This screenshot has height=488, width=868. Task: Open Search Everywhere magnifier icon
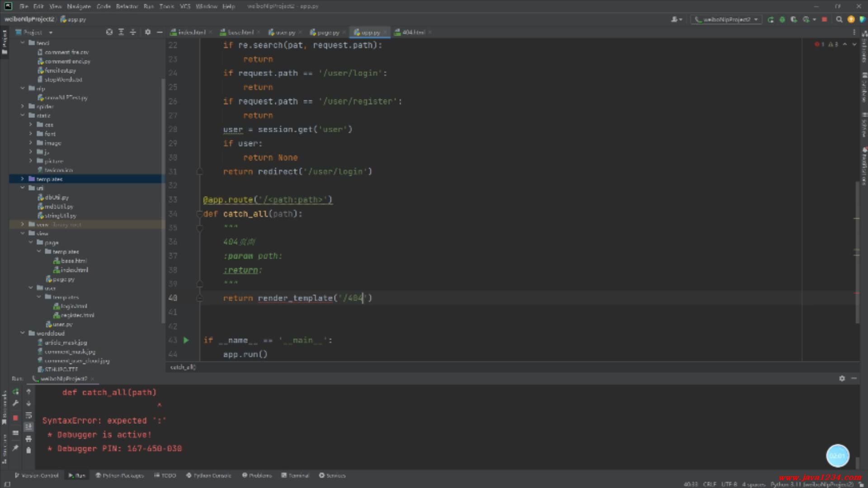(839, 19)
